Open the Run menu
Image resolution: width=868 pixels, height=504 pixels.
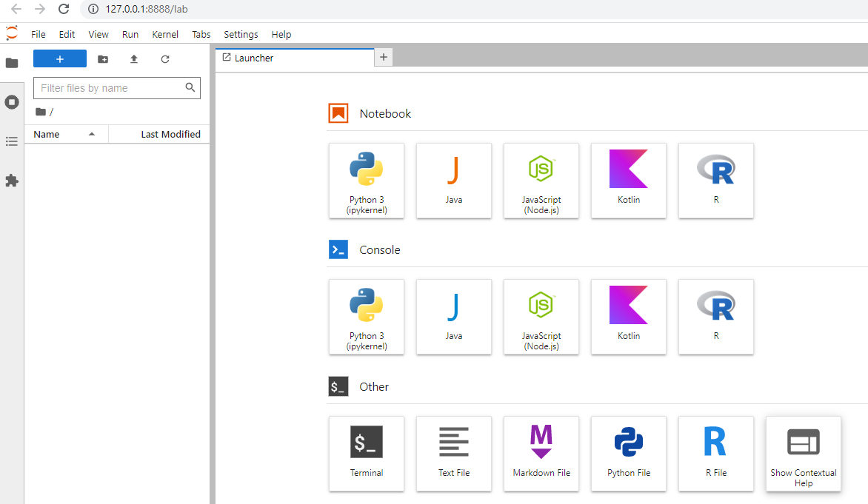(130, 34)
